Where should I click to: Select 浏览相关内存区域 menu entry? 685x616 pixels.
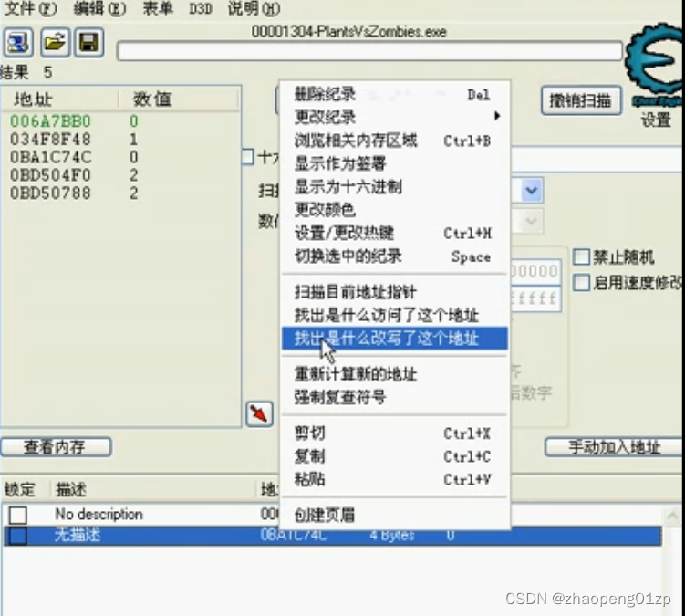(395, 141)
